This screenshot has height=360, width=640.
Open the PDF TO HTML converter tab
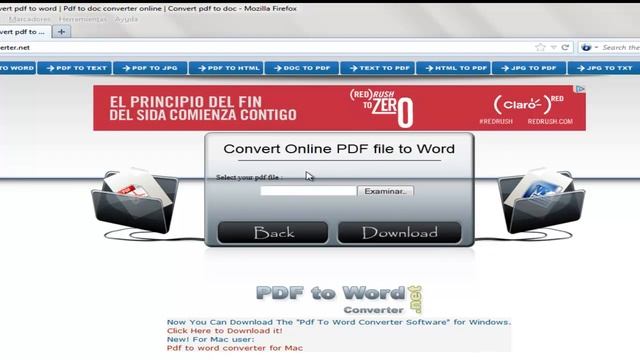click(x=227, y=68)
